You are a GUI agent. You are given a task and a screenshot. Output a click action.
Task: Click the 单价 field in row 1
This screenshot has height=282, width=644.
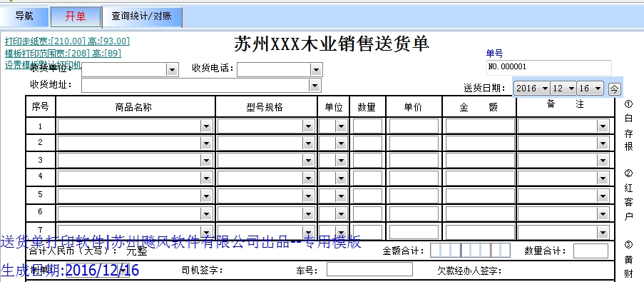tap(414, 126)
